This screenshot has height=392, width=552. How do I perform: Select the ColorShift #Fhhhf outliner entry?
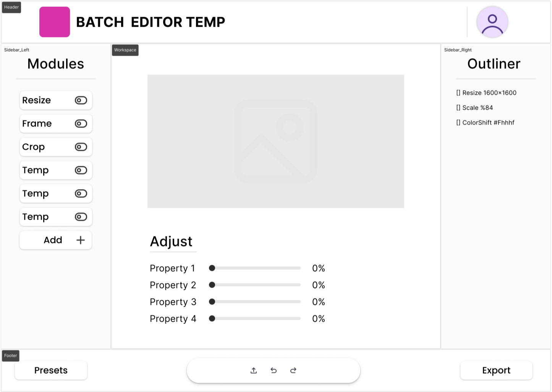click(485, 123)
